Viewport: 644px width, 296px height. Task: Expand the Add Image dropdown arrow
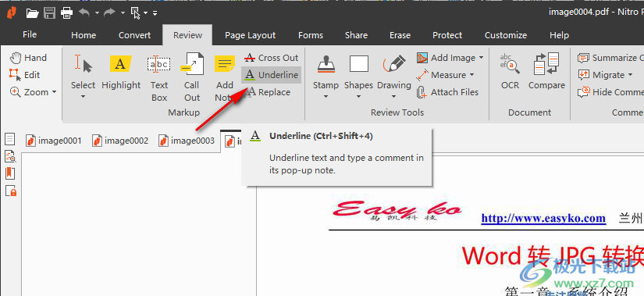tap(481, 58)
